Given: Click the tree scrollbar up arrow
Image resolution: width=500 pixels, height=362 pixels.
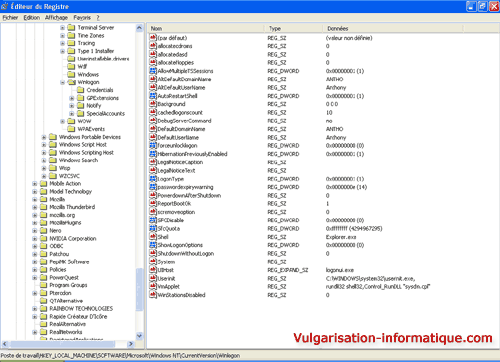Looking at the screenshot, I should tap(139, 28).
